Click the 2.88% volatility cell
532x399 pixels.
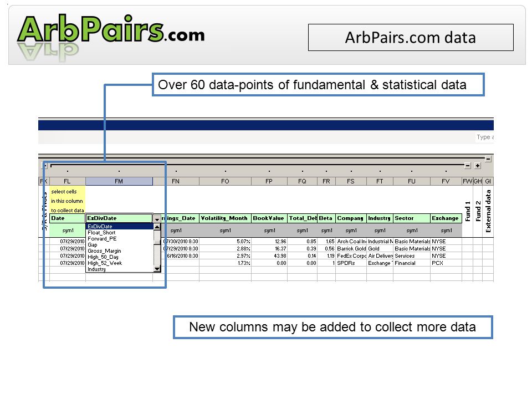pos(226,248)
